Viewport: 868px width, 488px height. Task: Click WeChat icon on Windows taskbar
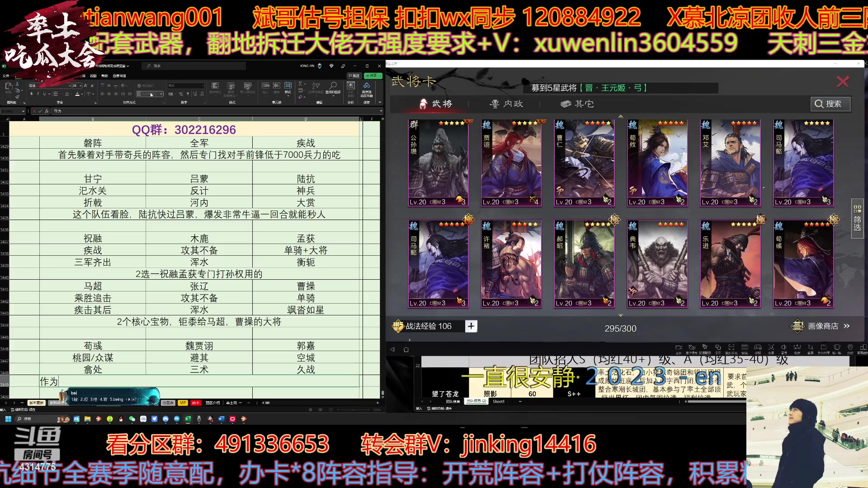click(x=132, y=419)
